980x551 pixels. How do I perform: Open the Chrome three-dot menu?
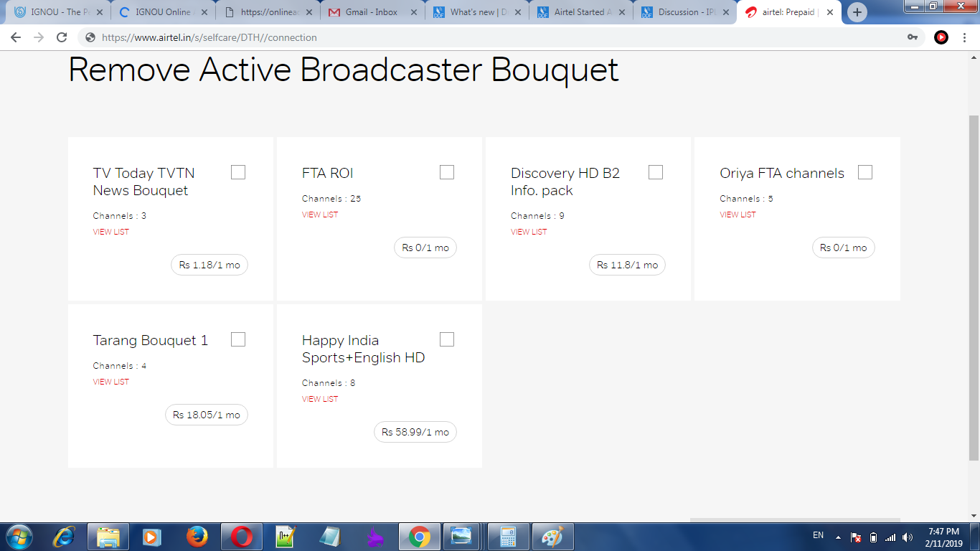click(x=966, y=37)
